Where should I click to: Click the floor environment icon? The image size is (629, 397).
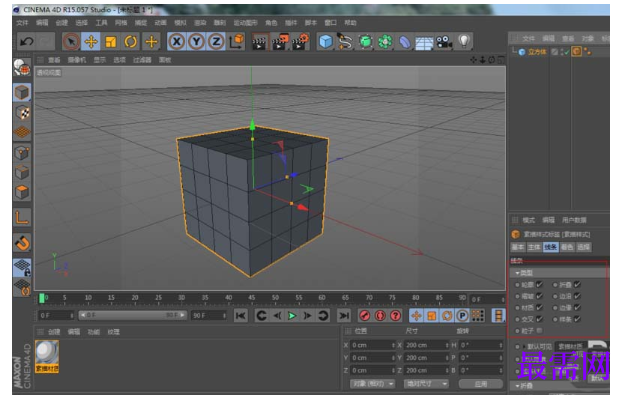point(424,43)
